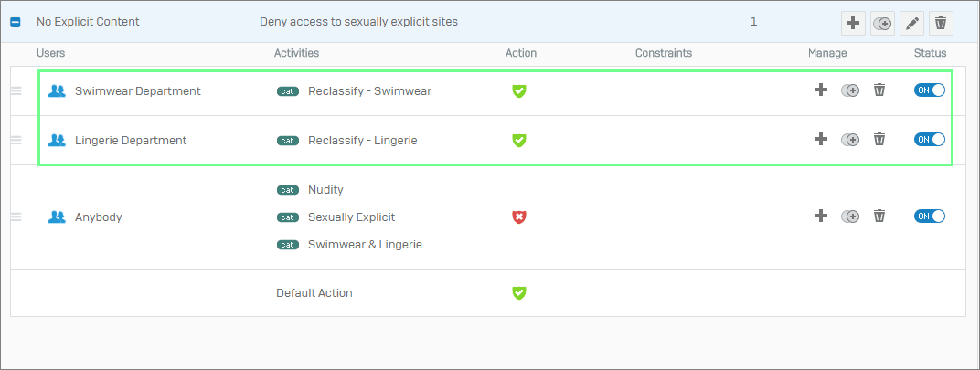The width and height of the screenshot is (980, 370).
Task: Delete the Lingerie Department rule
Action: point(879,140)
